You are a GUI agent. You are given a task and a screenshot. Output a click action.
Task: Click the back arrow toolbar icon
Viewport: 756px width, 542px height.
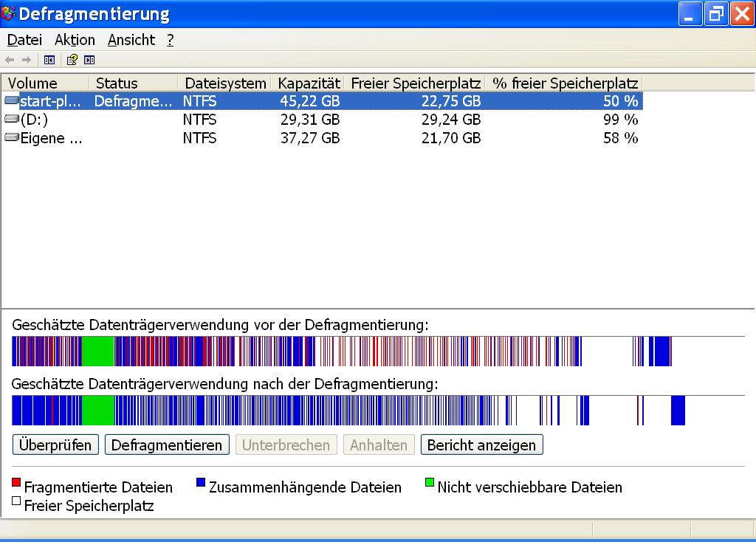pyautogui.click(x=10, y=60)
